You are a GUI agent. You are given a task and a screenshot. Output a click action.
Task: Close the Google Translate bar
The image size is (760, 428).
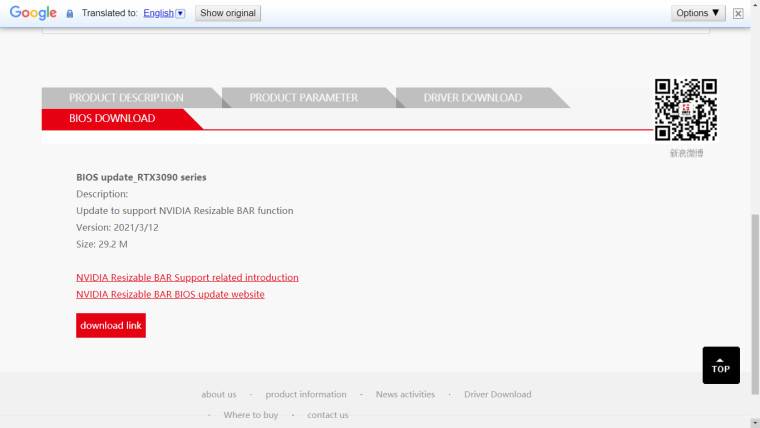738,14
